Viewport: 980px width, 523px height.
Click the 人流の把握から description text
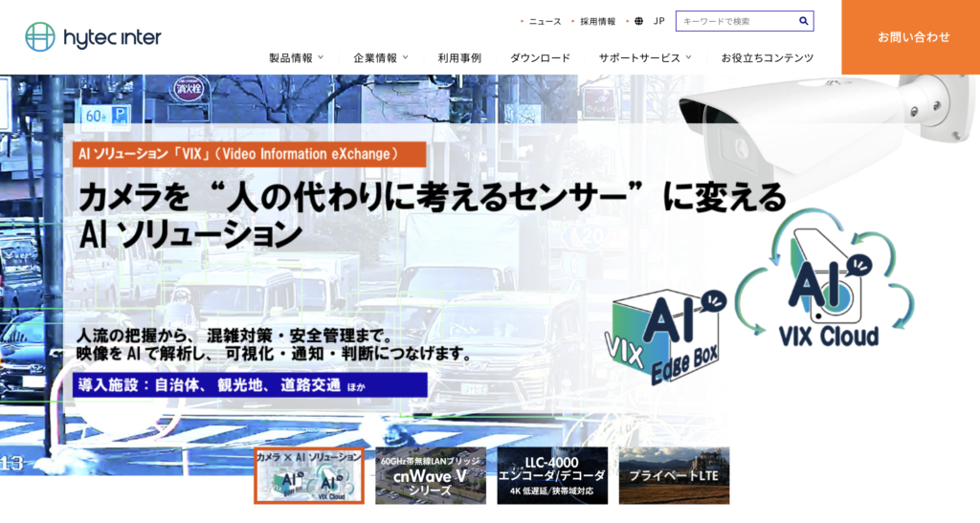click(x=275, y=344)
